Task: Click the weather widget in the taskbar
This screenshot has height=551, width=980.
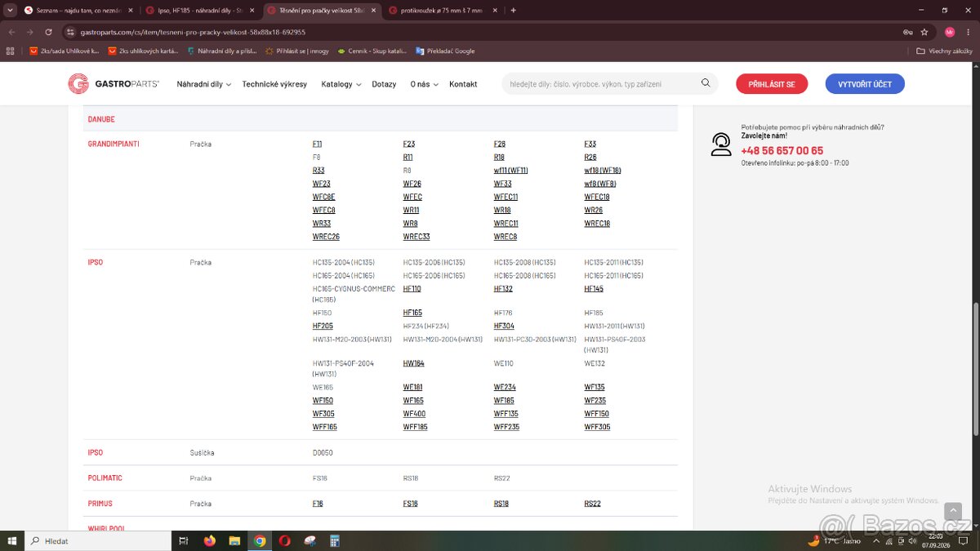Action: 834,540
